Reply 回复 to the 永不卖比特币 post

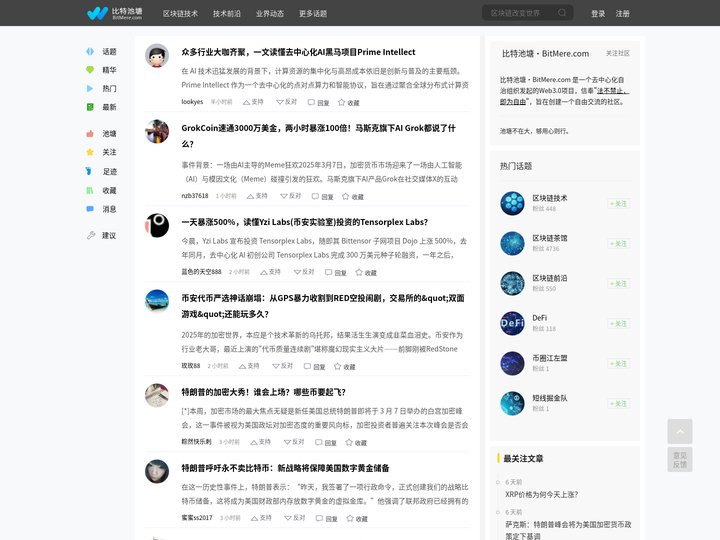tap(326, 518)
